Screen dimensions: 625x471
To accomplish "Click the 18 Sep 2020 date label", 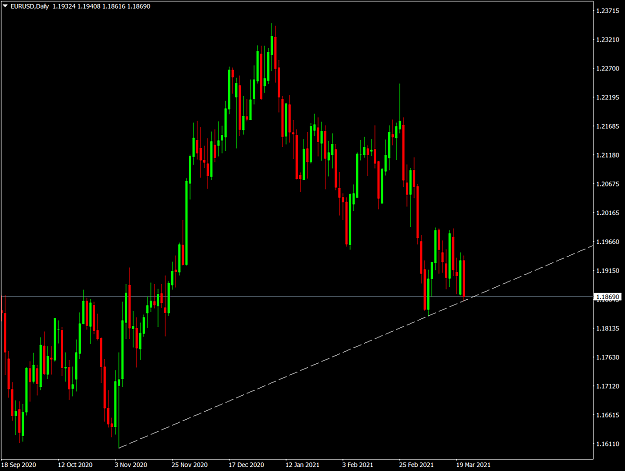I will tap(19, 465).
